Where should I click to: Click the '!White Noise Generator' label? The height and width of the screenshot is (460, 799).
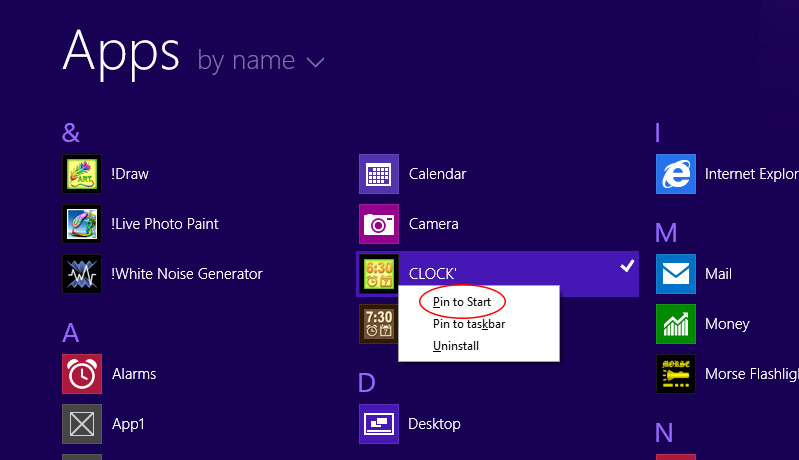tap(187, 274)
